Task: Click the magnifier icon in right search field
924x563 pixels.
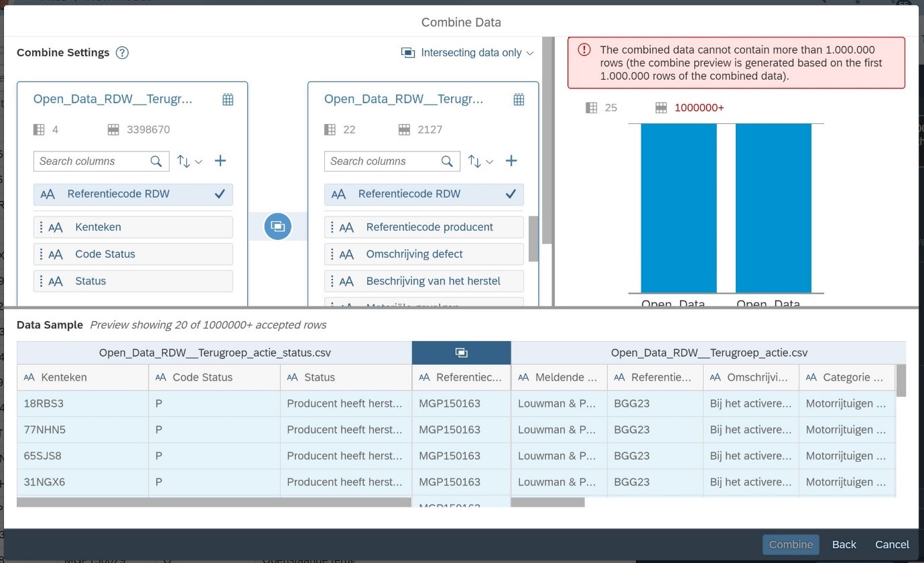Action: click(x=447, y=161)
